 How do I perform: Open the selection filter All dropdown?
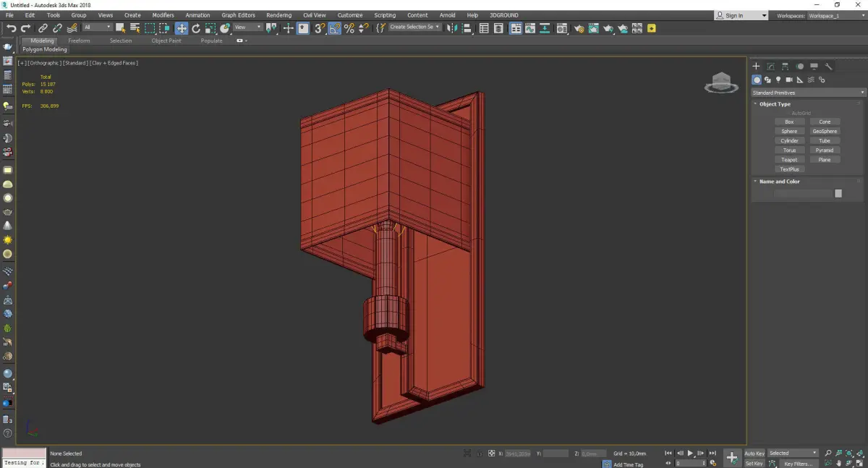coord(97,27)
